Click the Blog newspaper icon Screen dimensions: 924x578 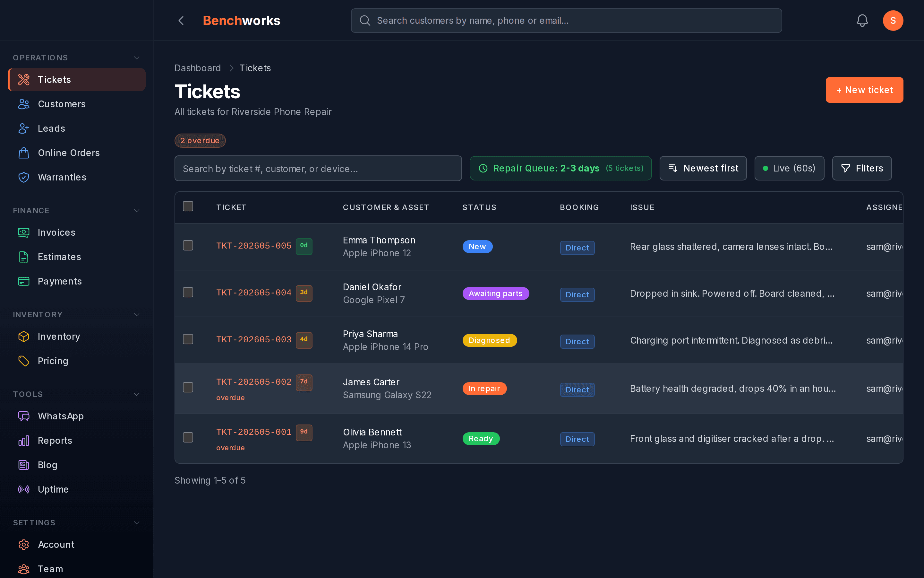coord(24,465)
